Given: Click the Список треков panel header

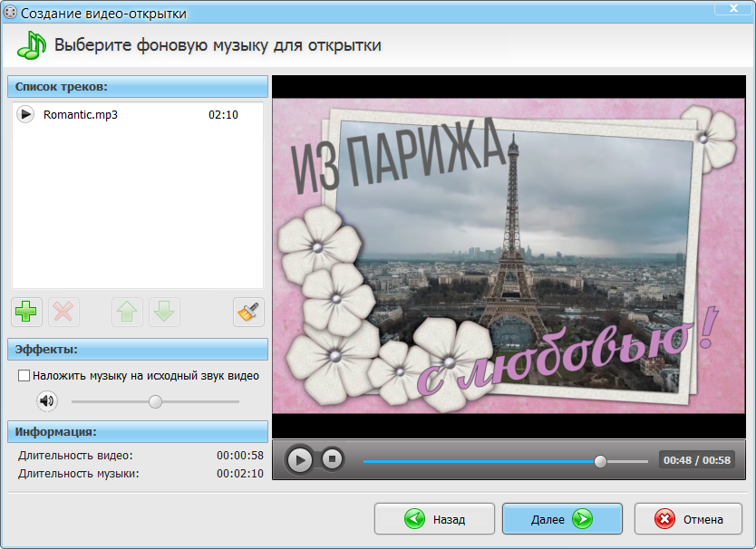Looking at the screenshot, I should [138, 87].
